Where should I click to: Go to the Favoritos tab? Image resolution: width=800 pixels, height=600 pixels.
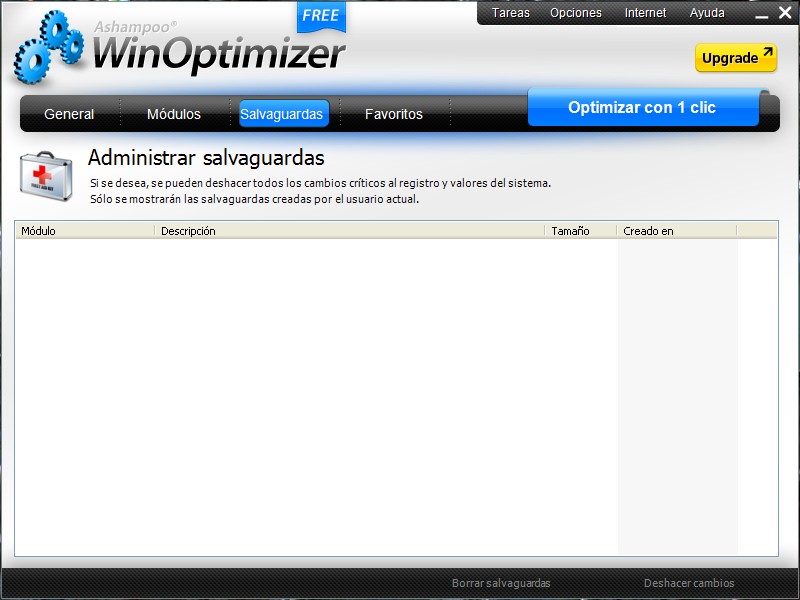[394, 114]
